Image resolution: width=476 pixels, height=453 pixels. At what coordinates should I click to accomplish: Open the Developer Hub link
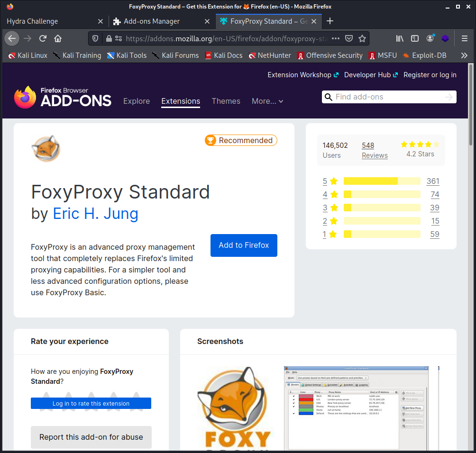pos(371,75)
